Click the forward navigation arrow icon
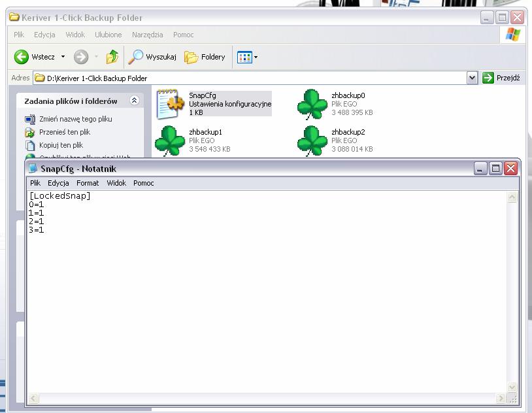The image size is (532, 413). click(x=81, y=57)
